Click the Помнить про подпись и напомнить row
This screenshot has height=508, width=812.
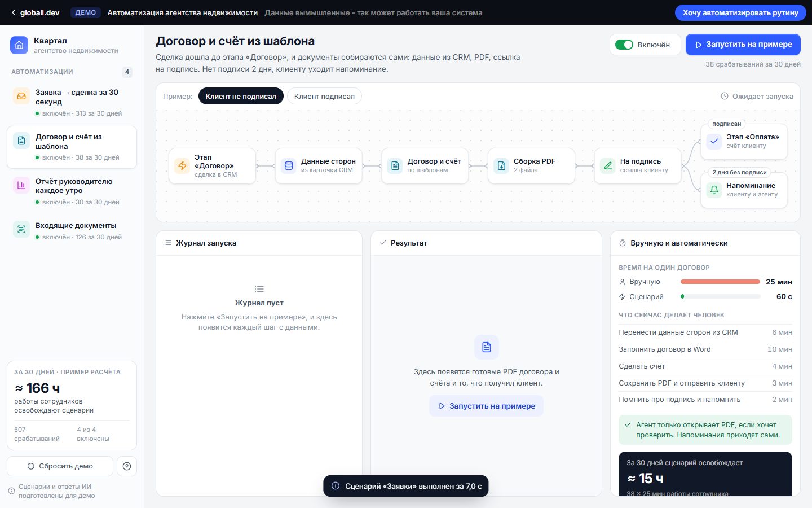point(705,400)
